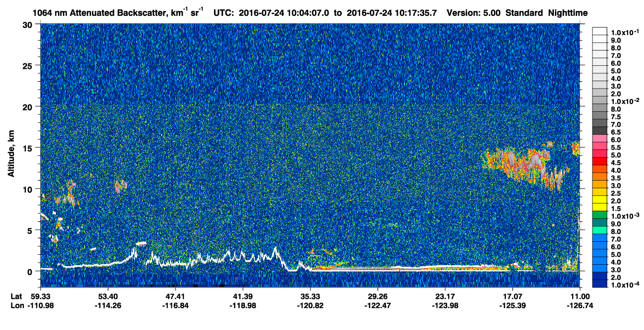Click the latitude value '17.07'
Viewport: 644px width, 330px height.
512,296
